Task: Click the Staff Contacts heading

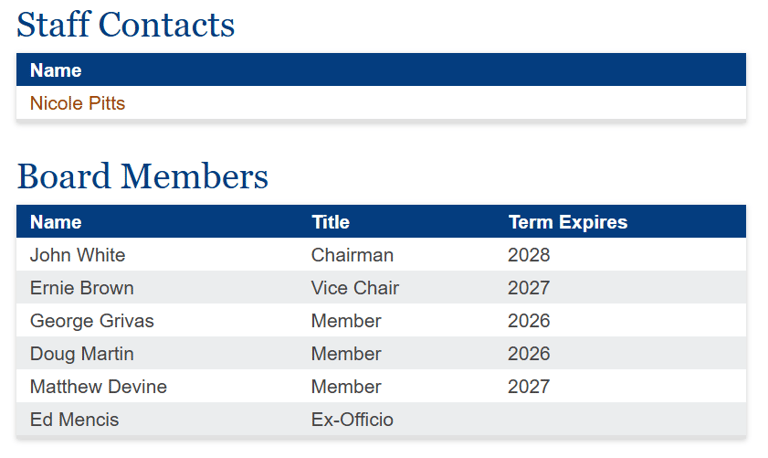Action: (x=126, y=25)
